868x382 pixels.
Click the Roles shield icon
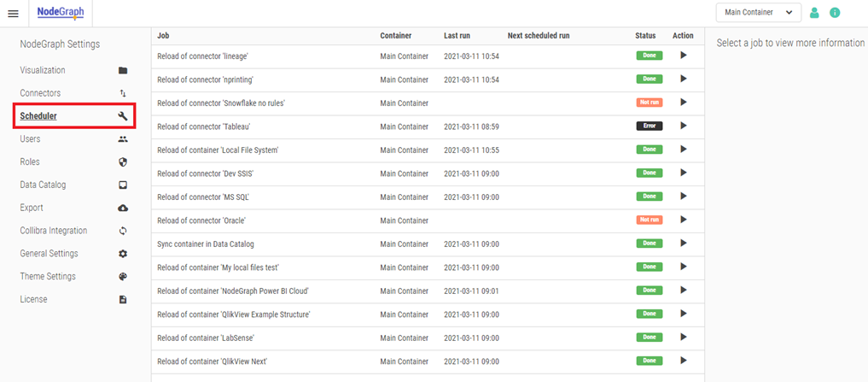(123, 162)
